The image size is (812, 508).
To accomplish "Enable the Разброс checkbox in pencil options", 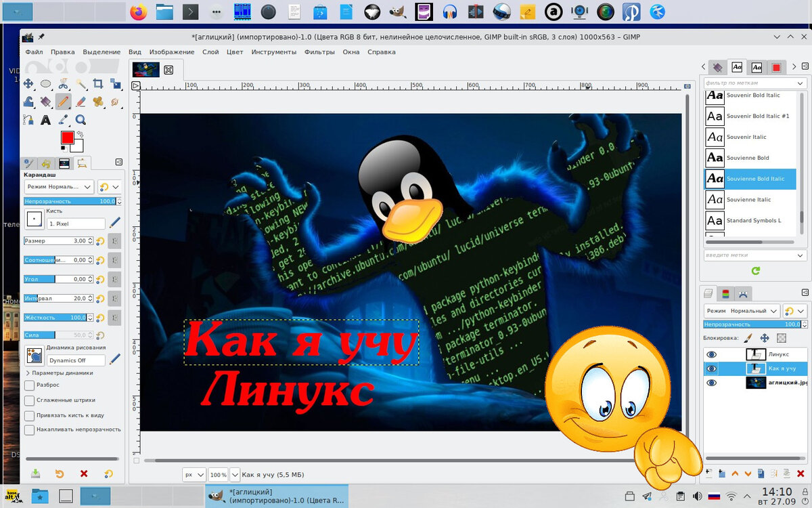I will coord(28,385).
